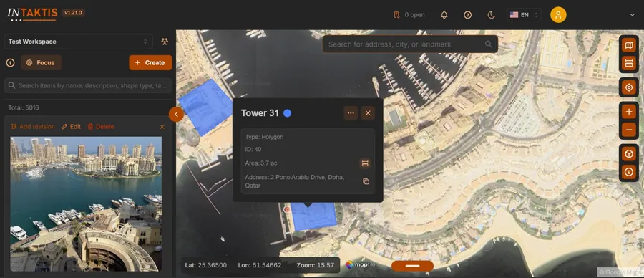644x278 pixels.
Task: Click the Tower 31 title
Action: [x=260, y=113]
